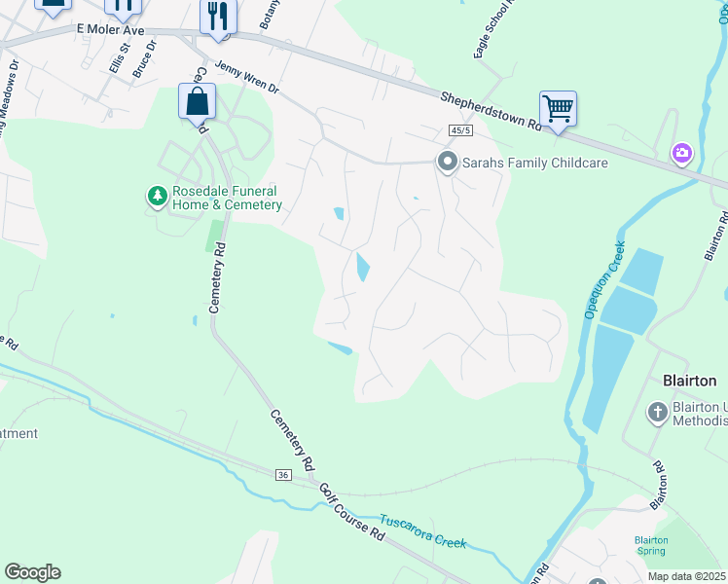Click the Blairton town label
This screenshot has width=728, height=584.
[x=689, y=382]
